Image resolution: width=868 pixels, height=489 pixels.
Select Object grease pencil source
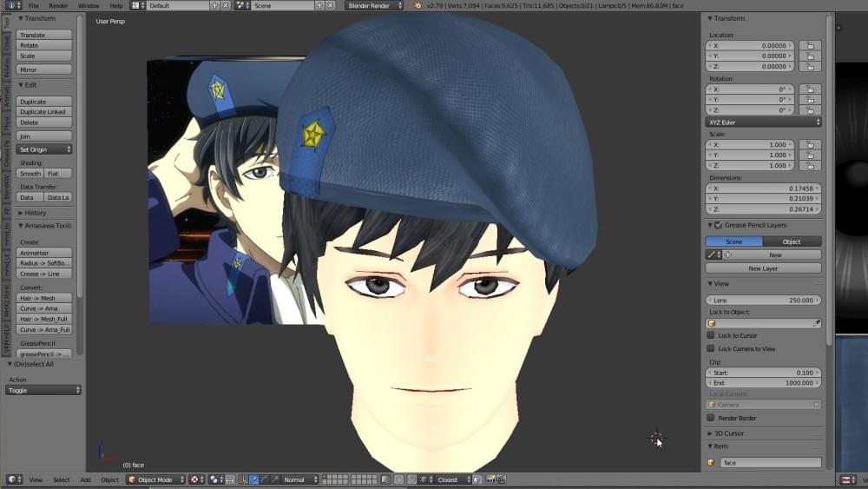[x=792, y=241]
